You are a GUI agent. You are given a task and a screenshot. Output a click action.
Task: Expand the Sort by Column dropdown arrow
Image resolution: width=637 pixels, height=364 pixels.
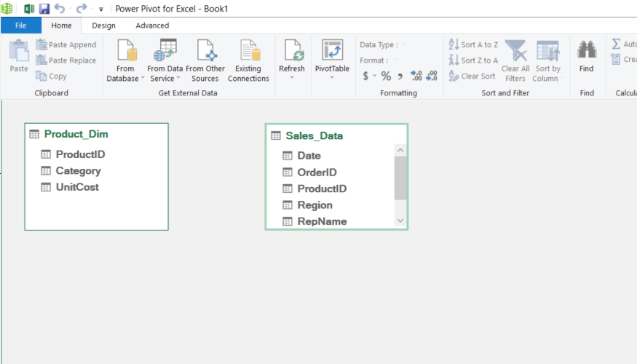[x=562, y=78]
